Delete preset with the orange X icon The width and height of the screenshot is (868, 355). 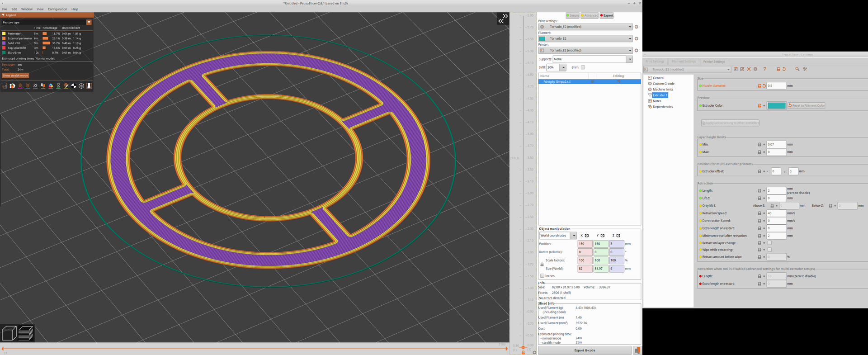click(749, 69)
